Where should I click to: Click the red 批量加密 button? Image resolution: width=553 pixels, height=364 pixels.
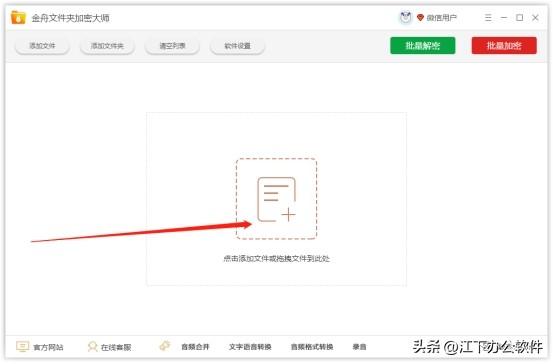(504, 46)
